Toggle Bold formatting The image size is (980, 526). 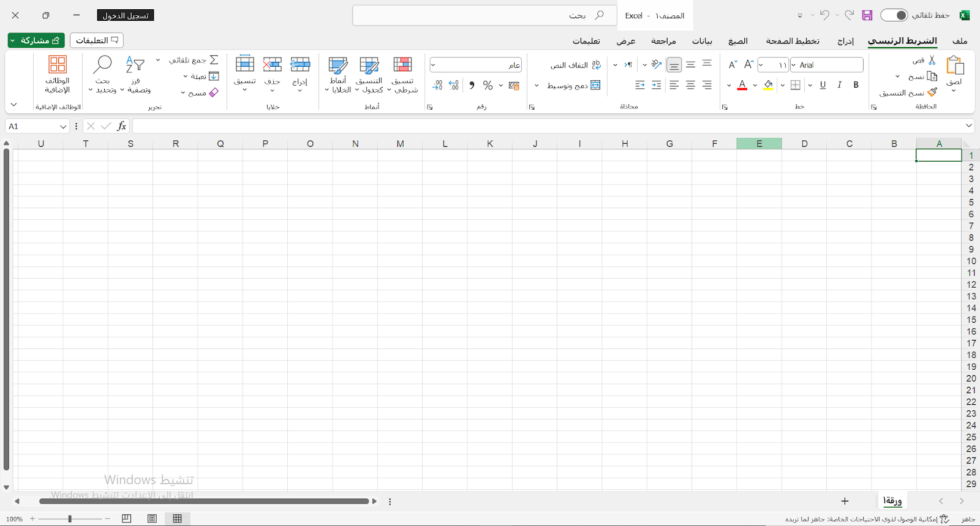(856, 85)
